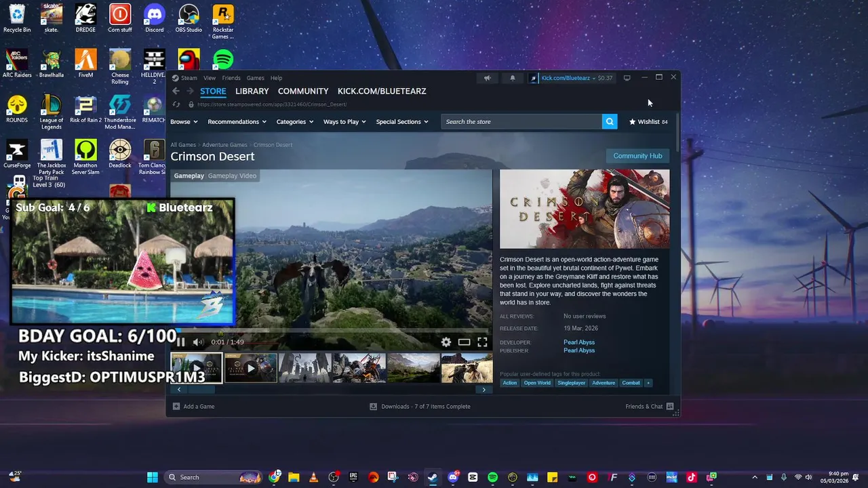Toggle theater mode on the video
This screenshot has height=488, width=868.
464,342
